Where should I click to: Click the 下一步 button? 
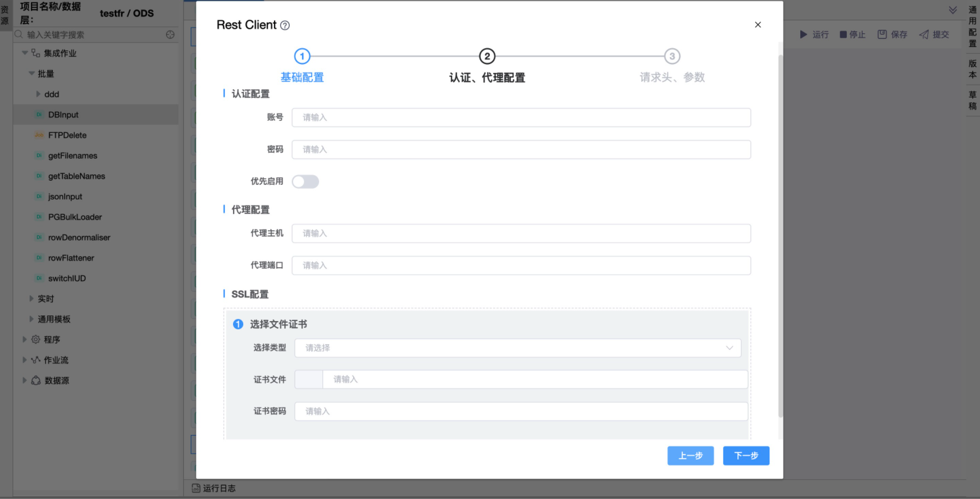pos(746,456)
